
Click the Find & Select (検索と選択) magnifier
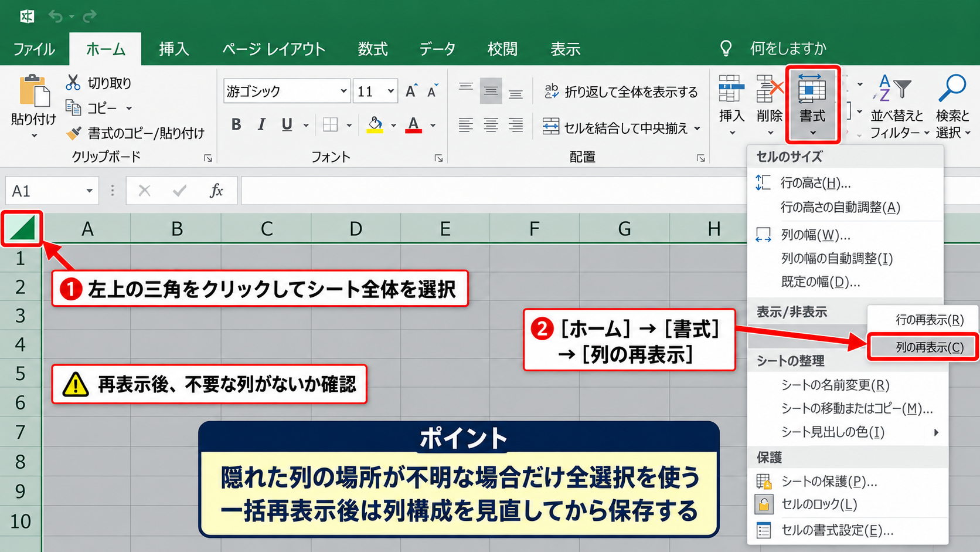click(952, 89)
